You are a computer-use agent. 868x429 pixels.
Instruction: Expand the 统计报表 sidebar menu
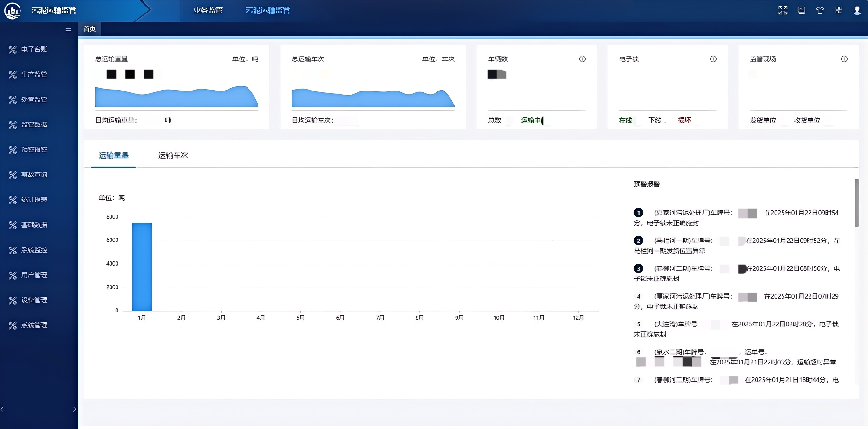pyautogui.click(x=34, y=200)
